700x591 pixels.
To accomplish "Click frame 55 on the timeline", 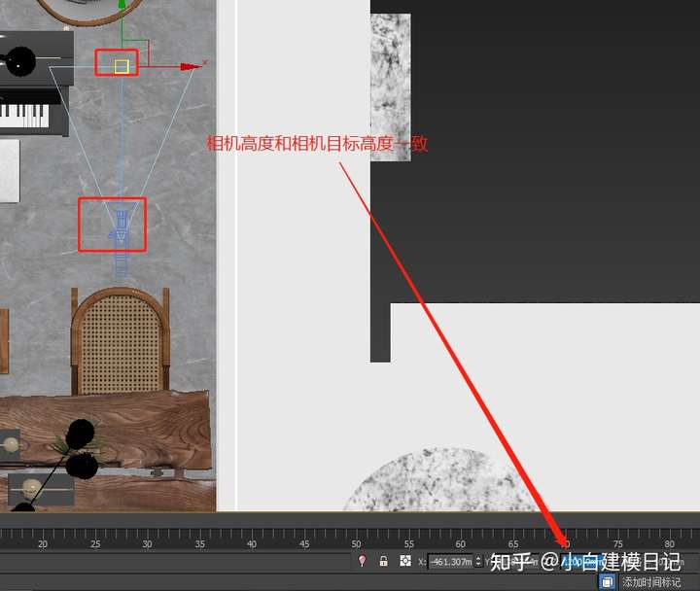I will (409, 543).
